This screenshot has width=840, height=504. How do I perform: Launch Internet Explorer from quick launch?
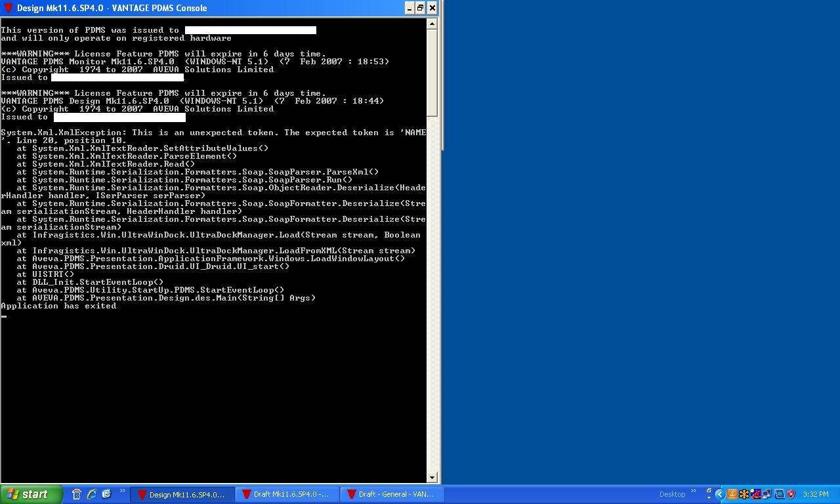pos(92,494)
